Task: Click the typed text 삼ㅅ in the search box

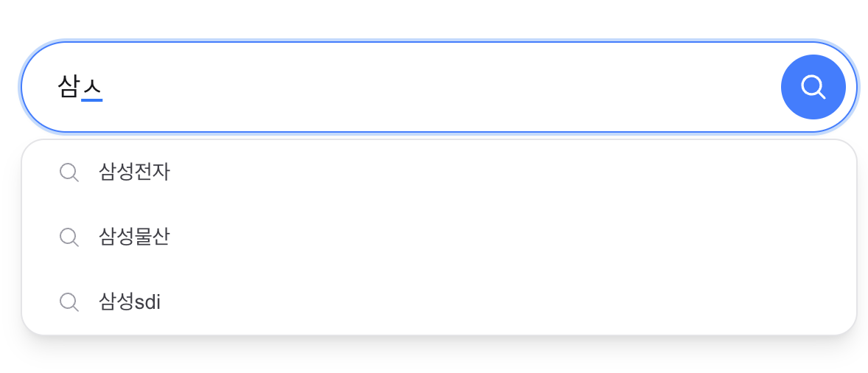Action: click(x=80, y=88)
